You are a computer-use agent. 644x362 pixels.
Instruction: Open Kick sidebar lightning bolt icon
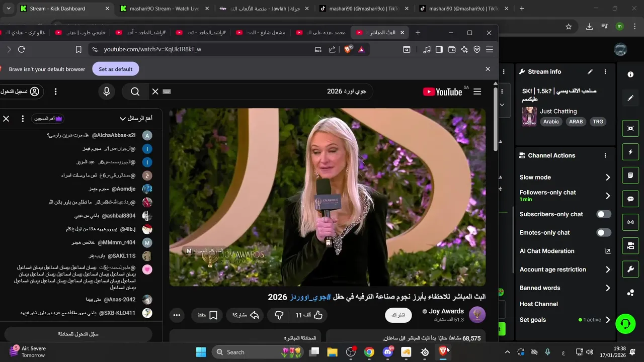coord(630,152)
